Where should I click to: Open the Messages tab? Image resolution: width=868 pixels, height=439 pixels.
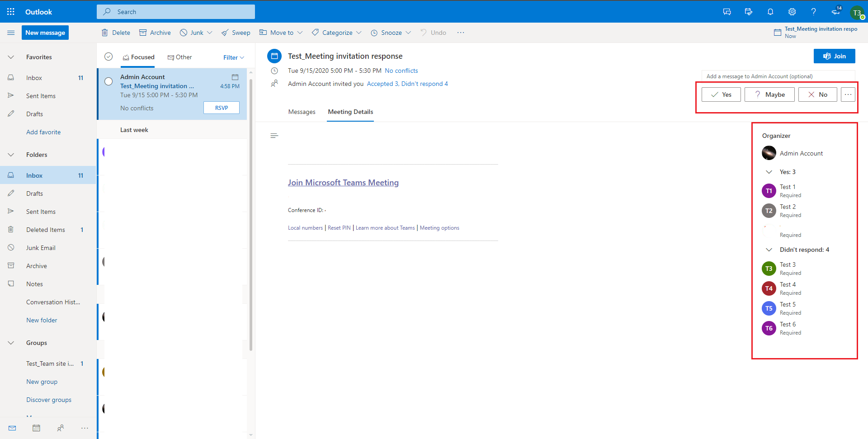(302, 112)
